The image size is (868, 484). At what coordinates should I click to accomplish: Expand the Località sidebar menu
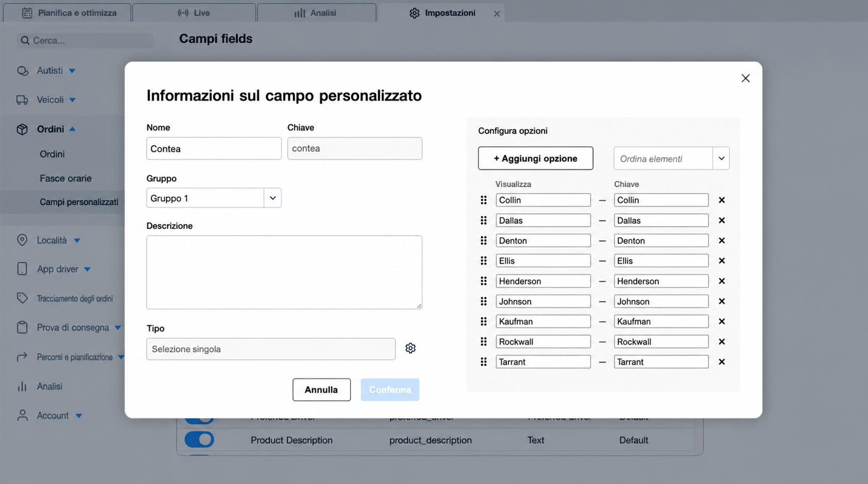pyautogui.click(x=77, y=240)
